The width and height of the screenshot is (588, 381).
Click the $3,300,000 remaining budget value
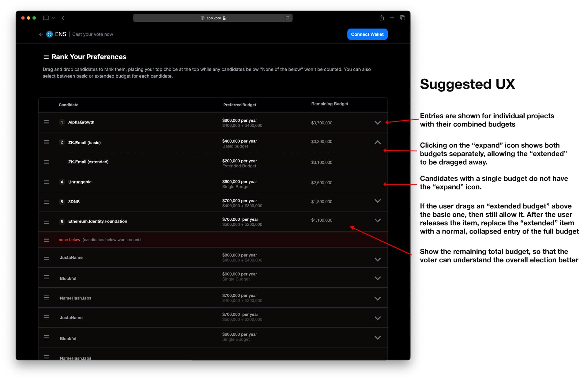322,142
